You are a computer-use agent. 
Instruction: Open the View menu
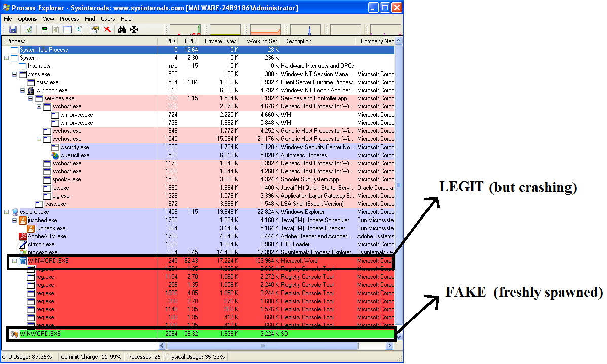pos(48,19)
